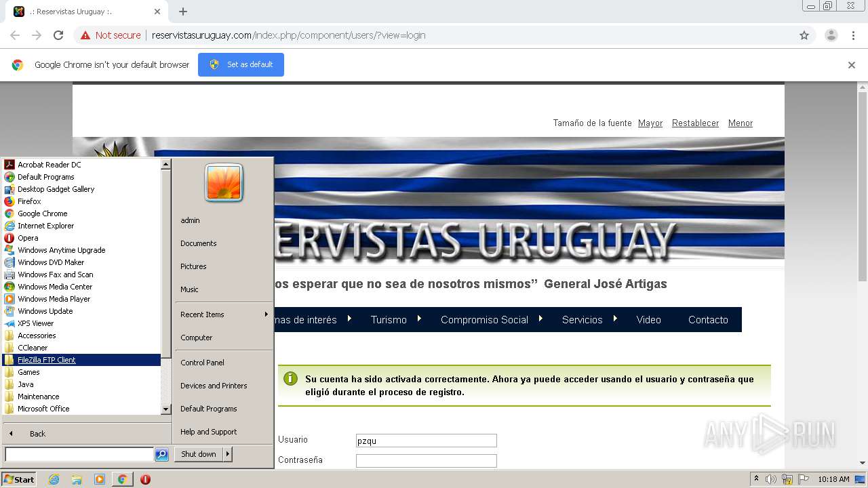Open Desktop Gadget Gallery entry
This screenshot has height=488, width=868.
coord(56,189)
